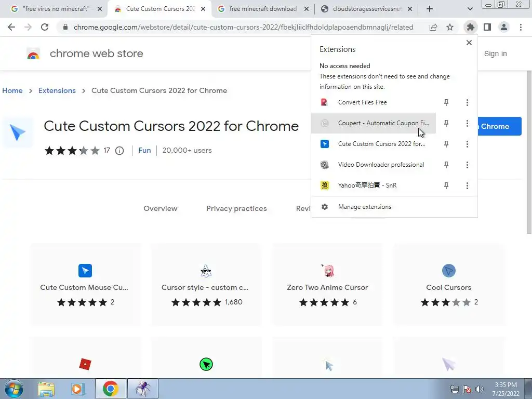Open more actions for Convert Files Free

coord(467,102)
